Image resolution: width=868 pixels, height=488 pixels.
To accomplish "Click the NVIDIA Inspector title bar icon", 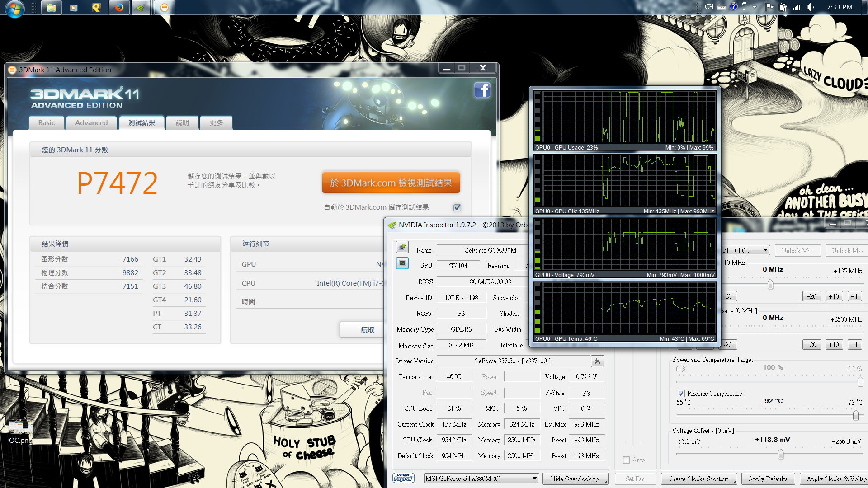I will coord(392,225).
